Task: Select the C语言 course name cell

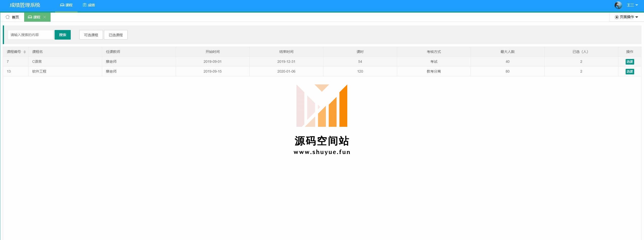Action: (65, 62)
